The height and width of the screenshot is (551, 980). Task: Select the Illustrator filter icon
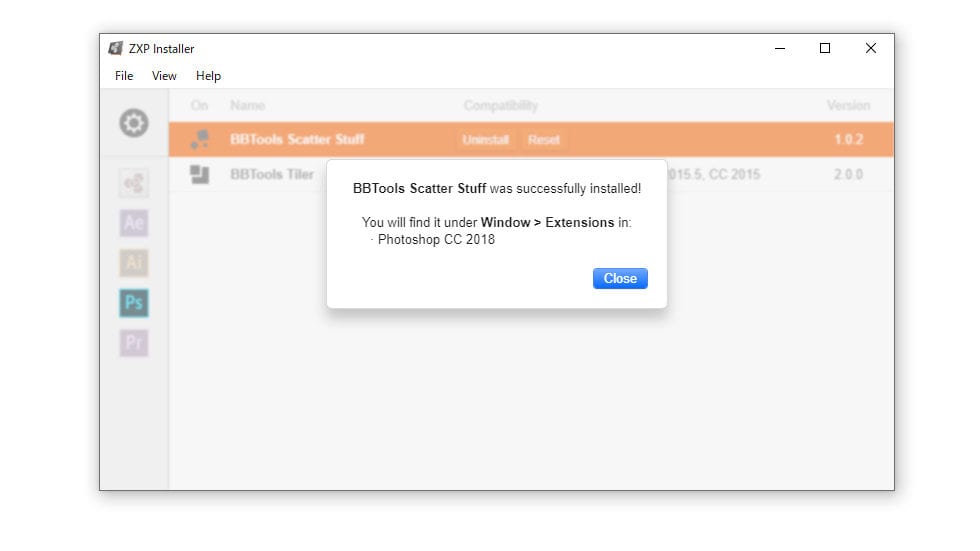[x=134, y=262]
